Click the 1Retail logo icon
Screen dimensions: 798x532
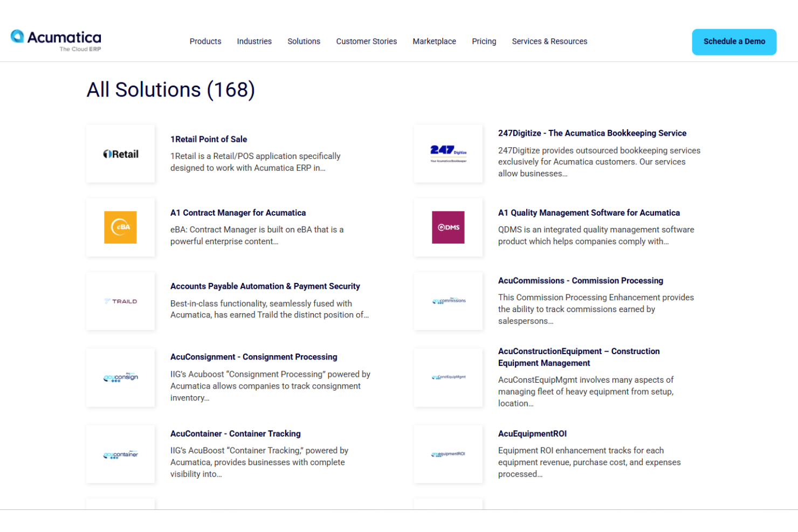(x=120, y=154)
